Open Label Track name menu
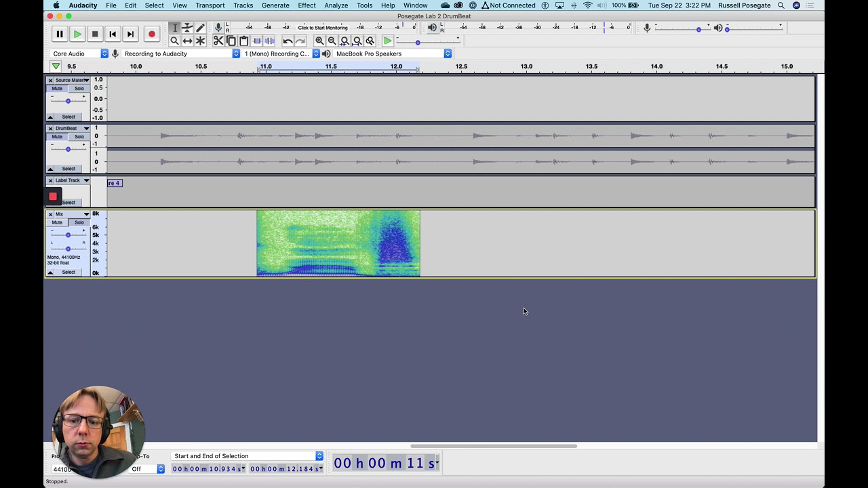Viewport: 868px width, 488px height. (72, 180)
